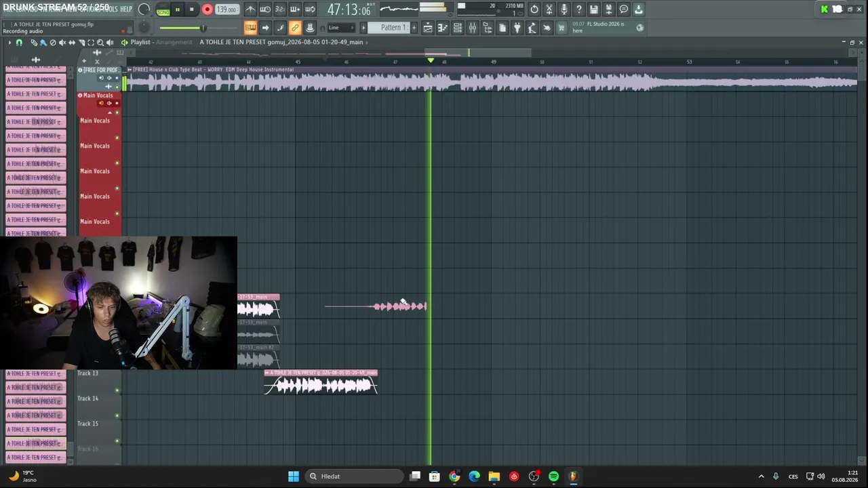Toggle overdub blend recording icon

pyautogui.click(x=295, y=9)
